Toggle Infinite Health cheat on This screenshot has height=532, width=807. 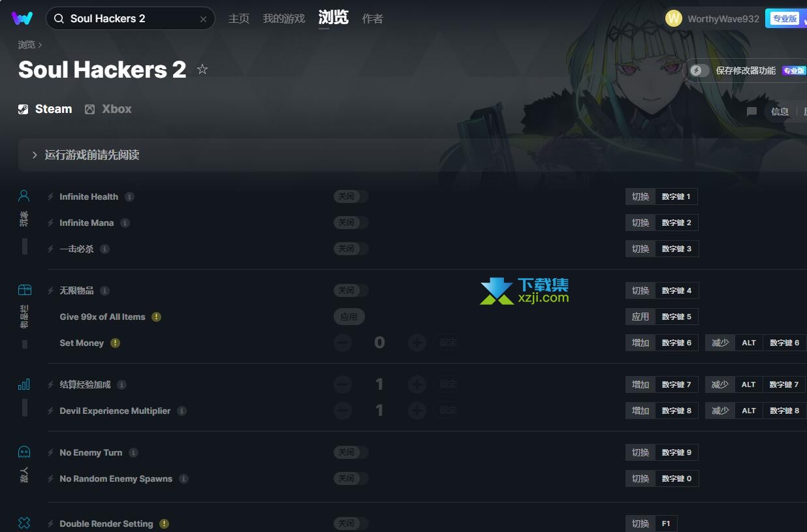coord(351,196)
